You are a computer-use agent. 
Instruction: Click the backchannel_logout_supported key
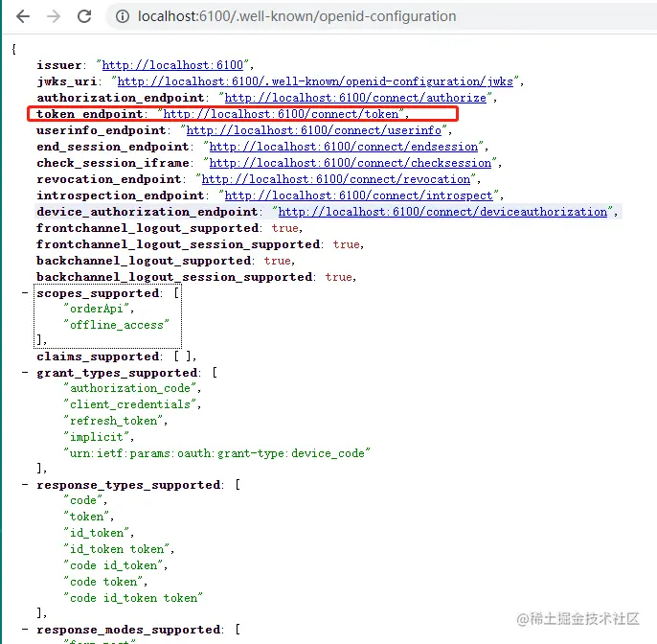(144, 262)
